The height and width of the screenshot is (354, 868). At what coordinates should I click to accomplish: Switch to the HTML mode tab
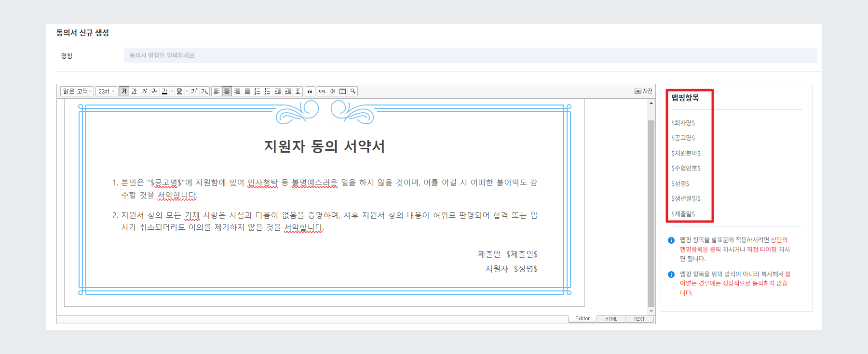tap(611, 319)
